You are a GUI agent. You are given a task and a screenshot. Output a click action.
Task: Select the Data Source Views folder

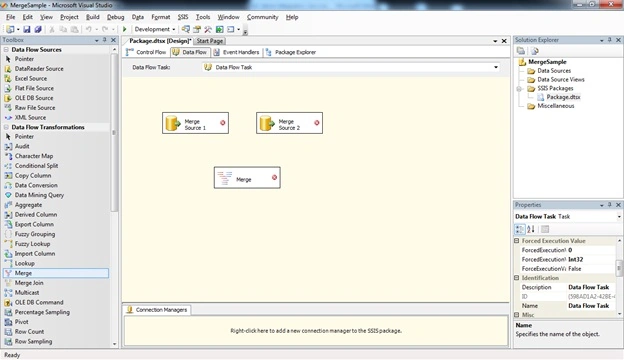561,80
